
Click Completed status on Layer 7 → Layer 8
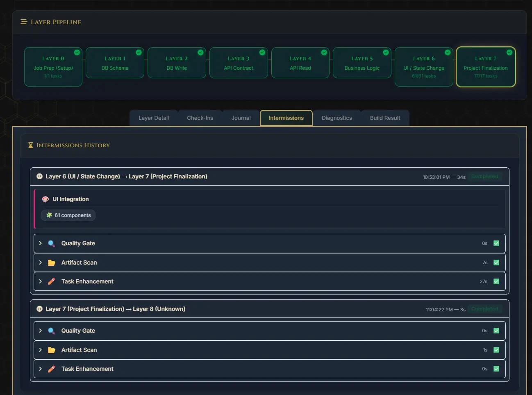pos(485,309)
